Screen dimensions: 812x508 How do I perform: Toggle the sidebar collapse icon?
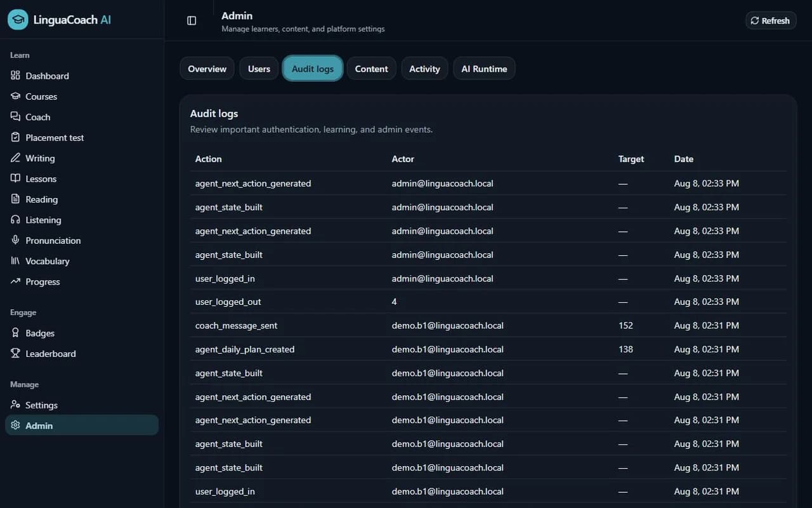[192, 20]
